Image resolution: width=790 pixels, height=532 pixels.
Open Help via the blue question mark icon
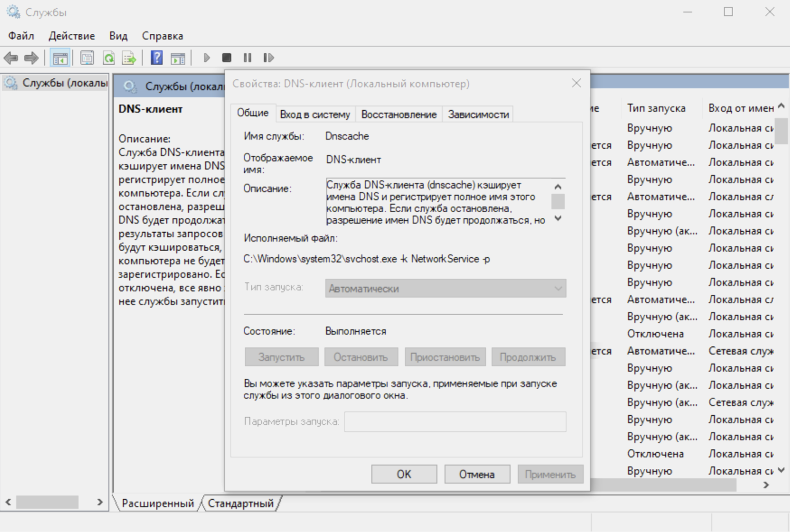156,58
